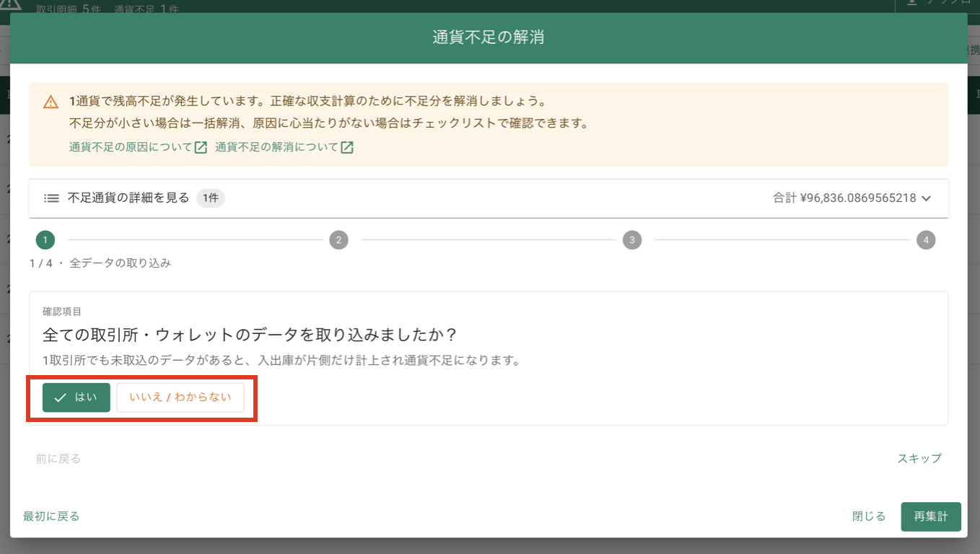Viewport: 980px width, 554px height.
Task: Click the 1 / 4 ・ 全データの取り込み label
Action: coord(100,263)
